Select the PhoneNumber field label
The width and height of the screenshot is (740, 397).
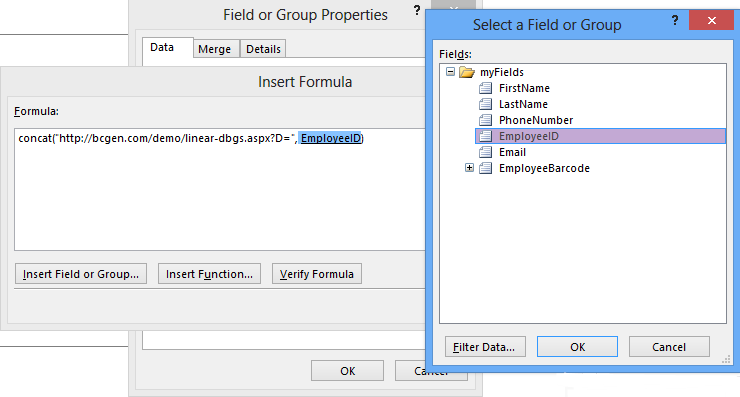(x=536, y=120)
